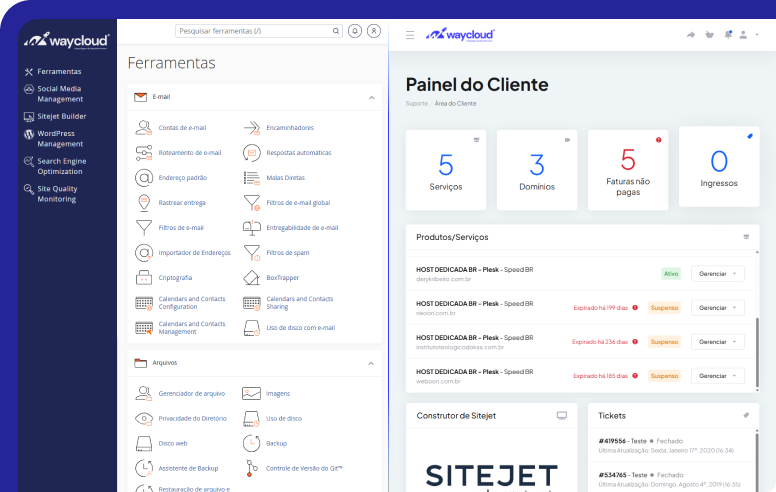This screenshot has width=776, height=492.
Task: Open BoxTrapper icon
Action: click(x=251, y=278)
